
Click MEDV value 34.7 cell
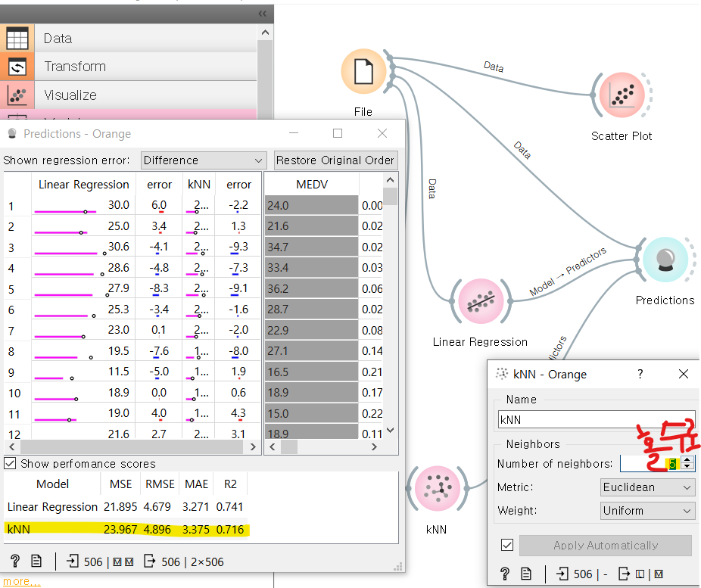click(x=312, y=247)
